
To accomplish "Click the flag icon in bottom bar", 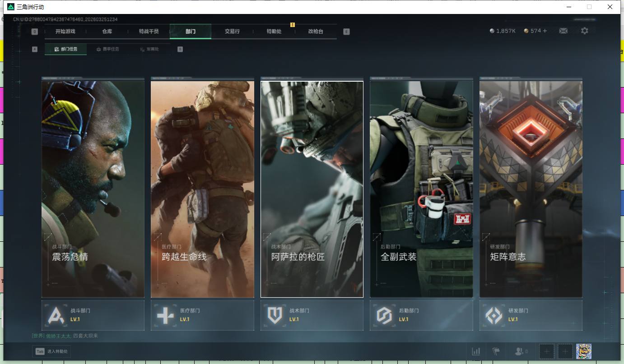I will pos(496,351).
